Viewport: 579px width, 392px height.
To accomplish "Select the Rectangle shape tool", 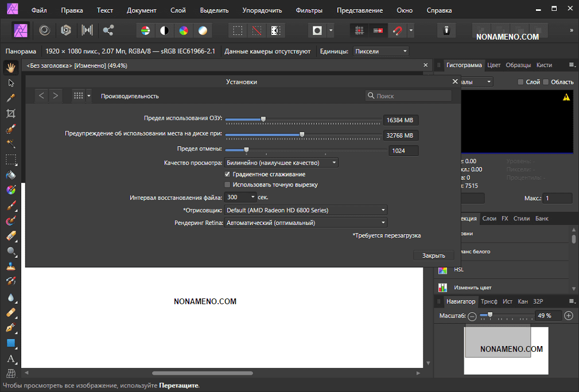I will coord(11,343).
